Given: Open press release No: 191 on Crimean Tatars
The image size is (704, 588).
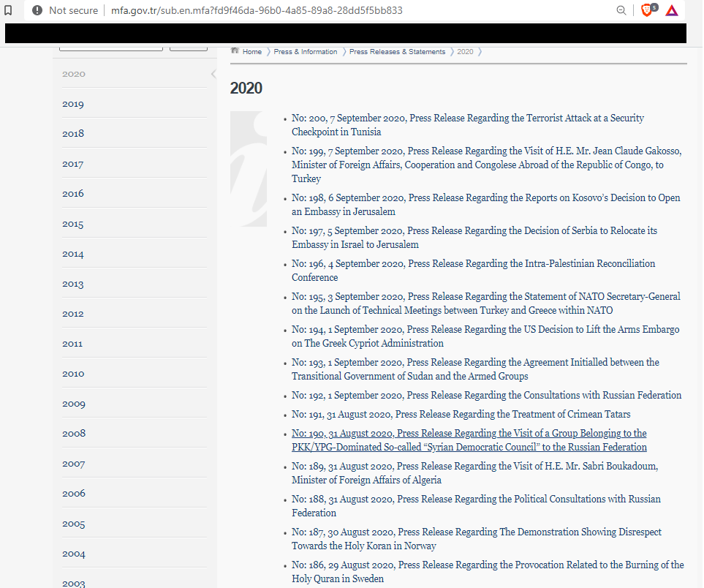Looking at the screenshot, I should (461, 414).
